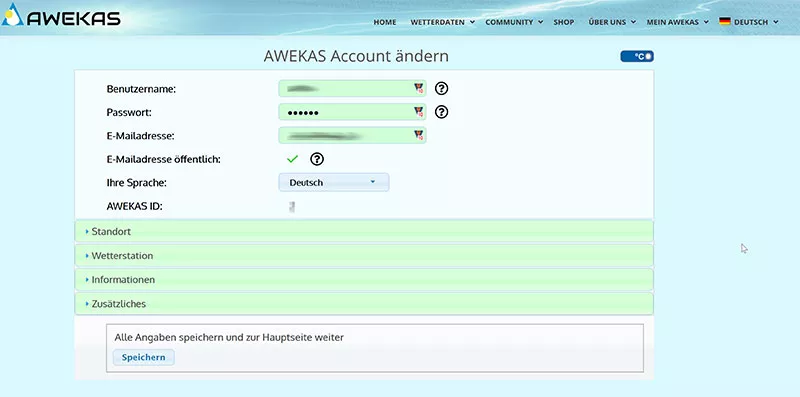Toggle the °C temperature unit switch
Viewport: 800px width, 397px height.
pos(637,57)
